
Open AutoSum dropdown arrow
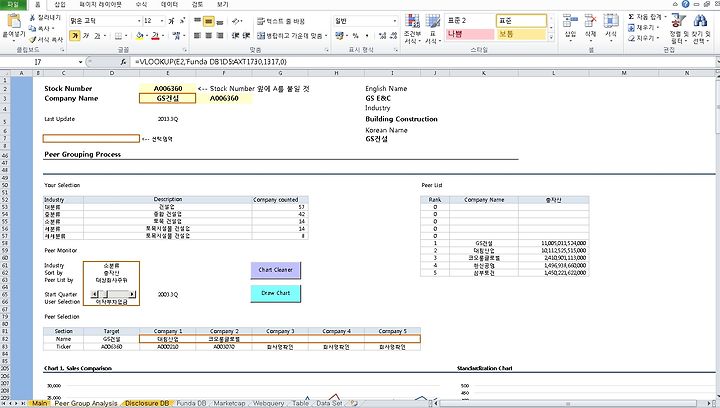click(x=665, y=17)
